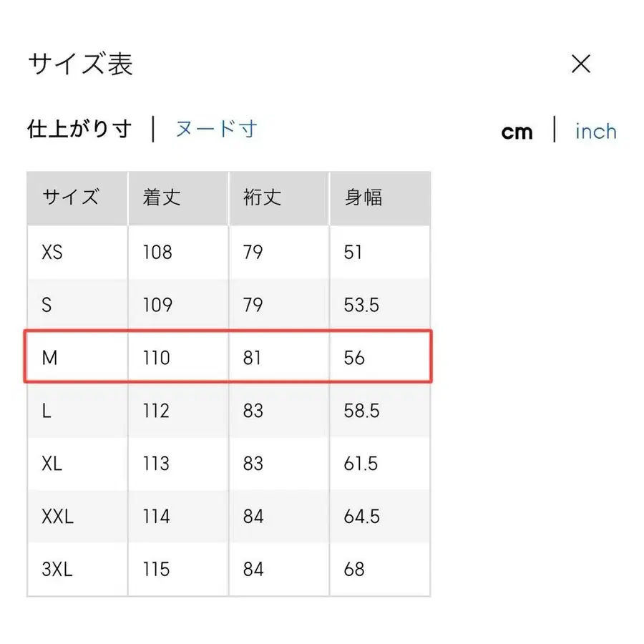Open the ヌード寸 measurement view
644x644 pixels.
pos(215,129)
